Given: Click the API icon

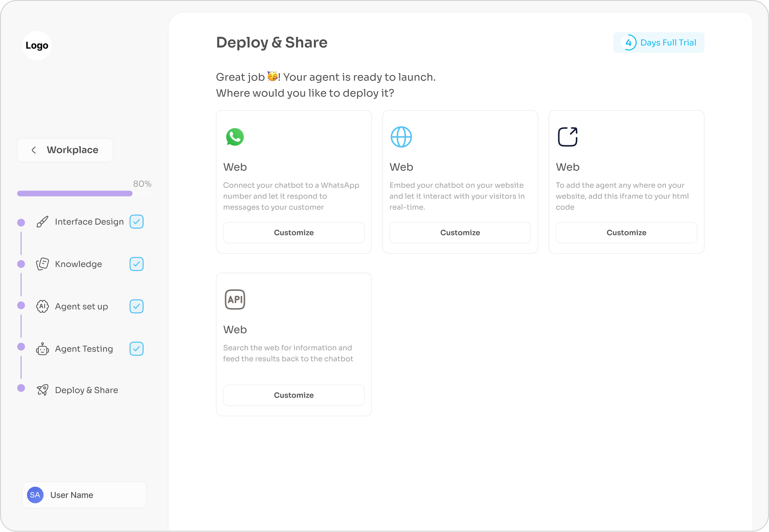Looking at the screenshot, I should [235, 299].
